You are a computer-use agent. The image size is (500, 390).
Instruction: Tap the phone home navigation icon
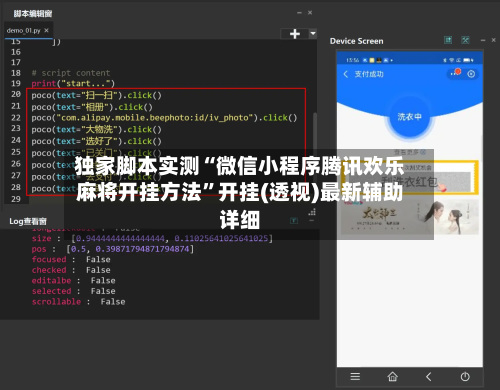(392, 377)
